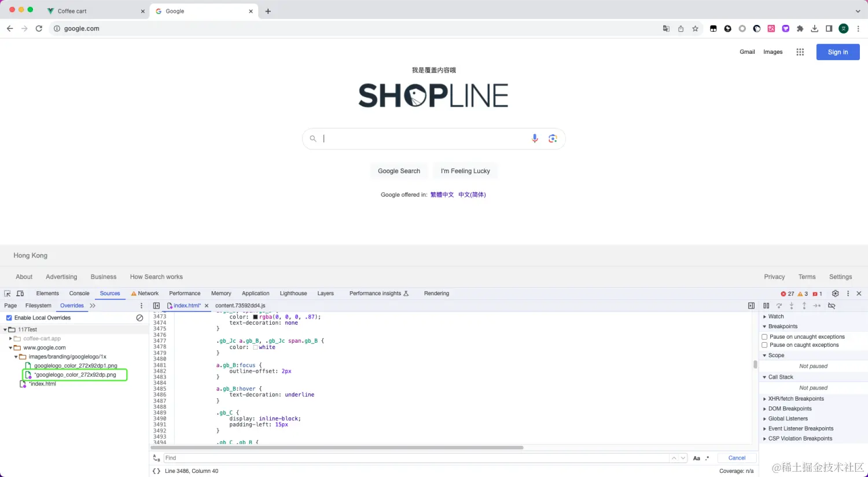Image resolution: width=868 pixels, height=477 pixels.
Task: Open the How Search works link
Action: (x=156, y=277)
